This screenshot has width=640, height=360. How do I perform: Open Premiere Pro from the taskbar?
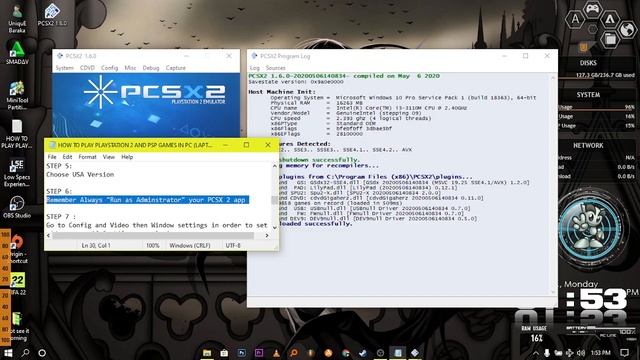click(259, 353)
